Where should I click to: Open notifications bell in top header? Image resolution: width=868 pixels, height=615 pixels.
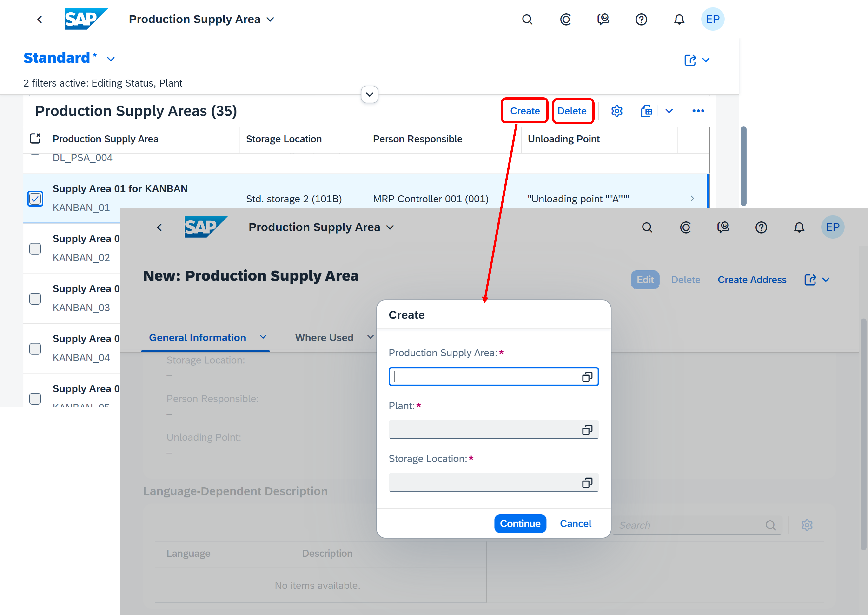click(x=679, y=19)
